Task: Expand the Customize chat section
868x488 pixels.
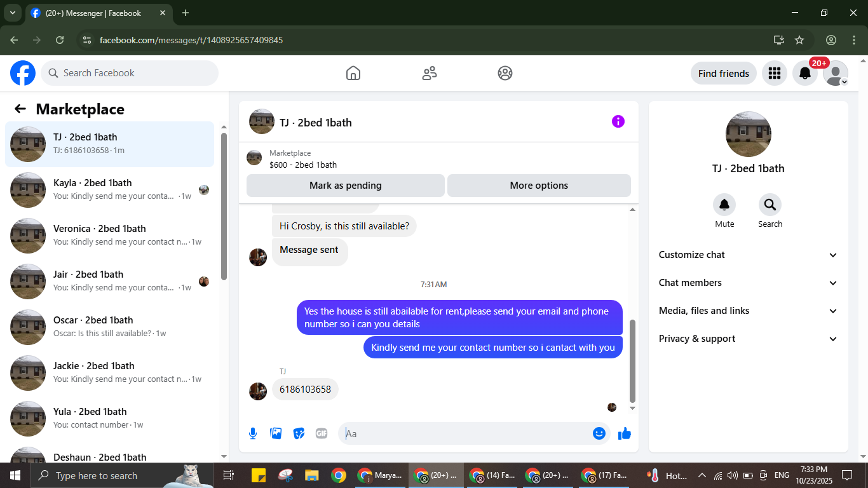Action: point(749,255)
